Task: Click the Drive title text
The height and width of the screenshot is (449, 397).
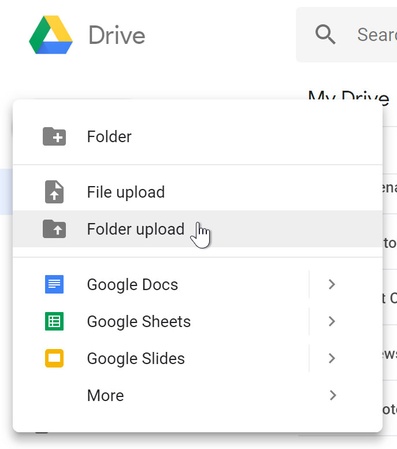Action: [117, 35]
